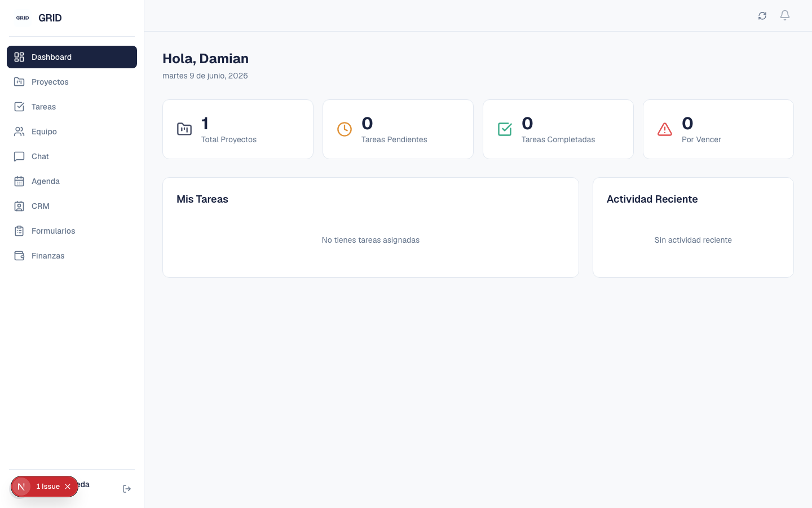Click the Tareas Completadas label

[558, 139]
